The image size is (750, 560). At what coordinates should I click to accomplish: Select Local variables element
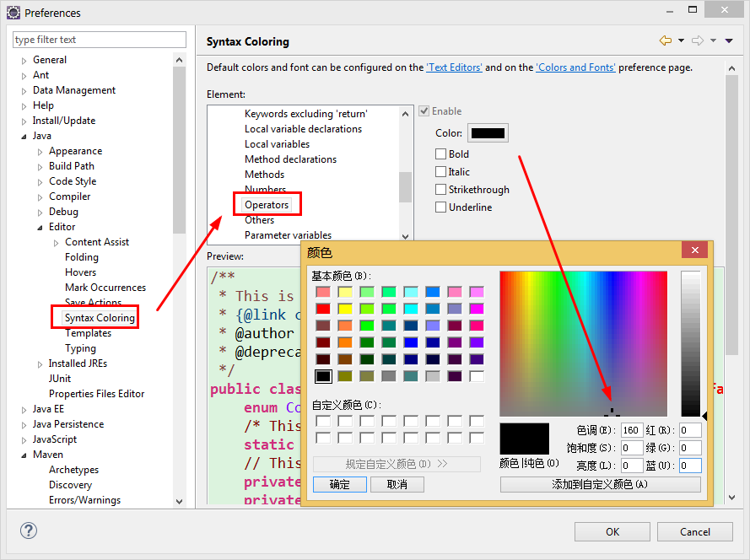(x=277, y=144)
